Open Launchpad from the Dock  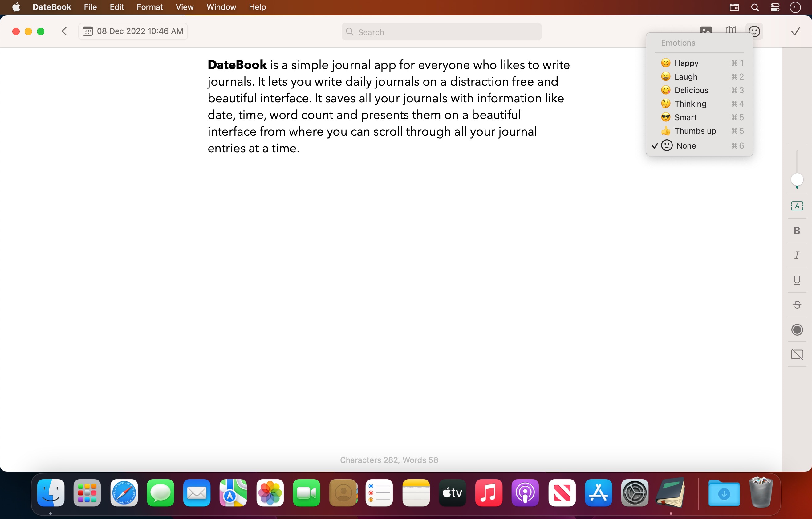(x=87, y=492)
